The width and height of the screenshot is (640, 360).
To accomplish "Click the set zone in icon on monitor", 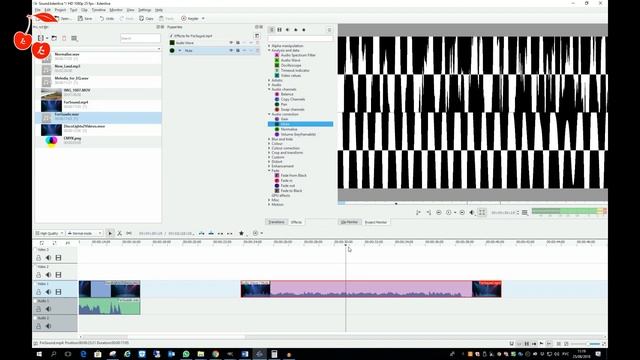I will click(418, 213).
